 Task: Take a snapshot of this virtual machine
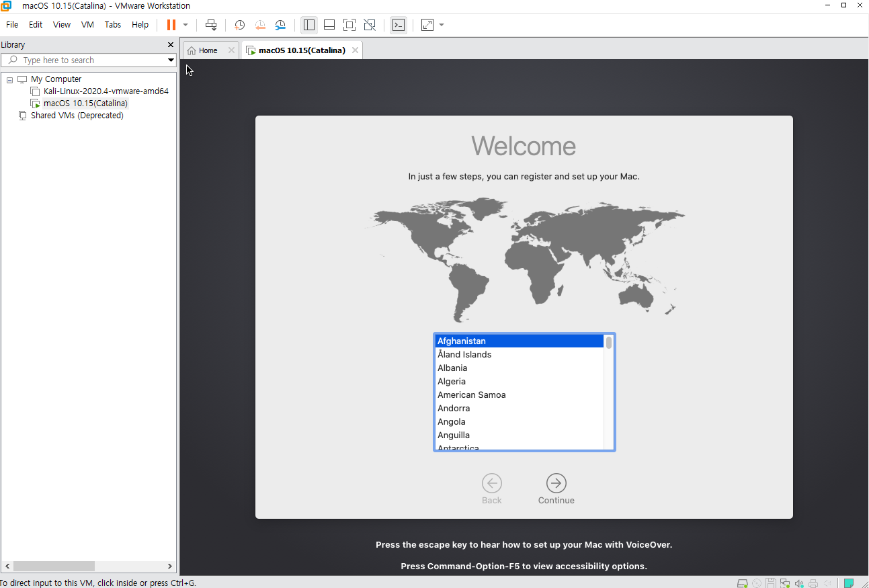point(239,25)
